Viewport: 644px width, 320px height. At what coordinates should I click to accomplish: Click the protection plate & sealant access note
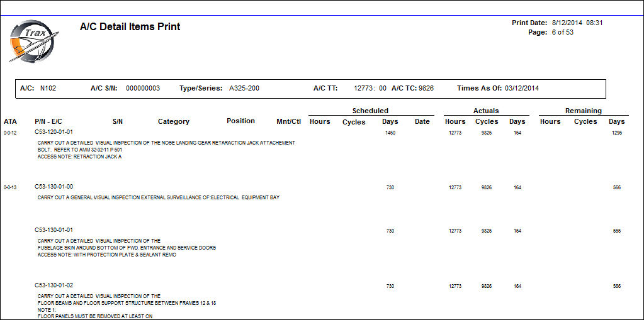click(107, 255)
